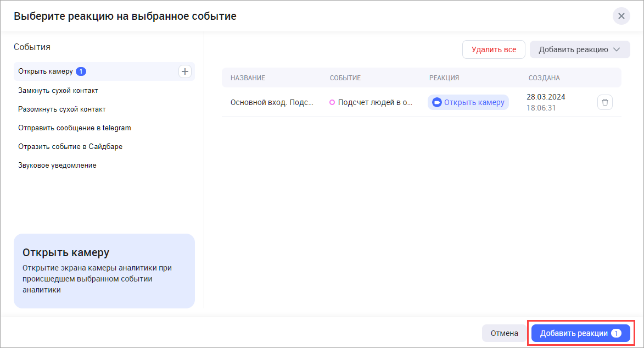Image resolution: width=644 pixels, height=348 pixels.
Task: Click the camera icon in Открыть камеру tag
Action: coord(437,102)
